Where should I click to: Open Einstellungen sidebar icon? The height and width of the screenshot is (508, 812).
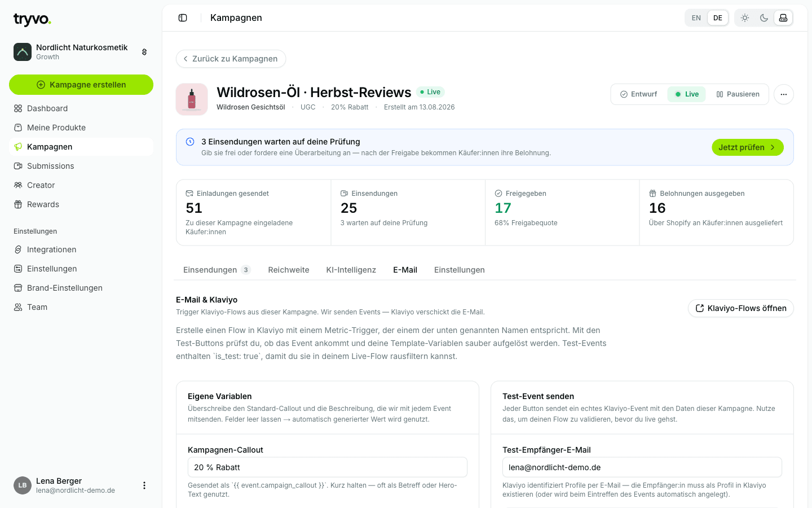pos(18,269)
